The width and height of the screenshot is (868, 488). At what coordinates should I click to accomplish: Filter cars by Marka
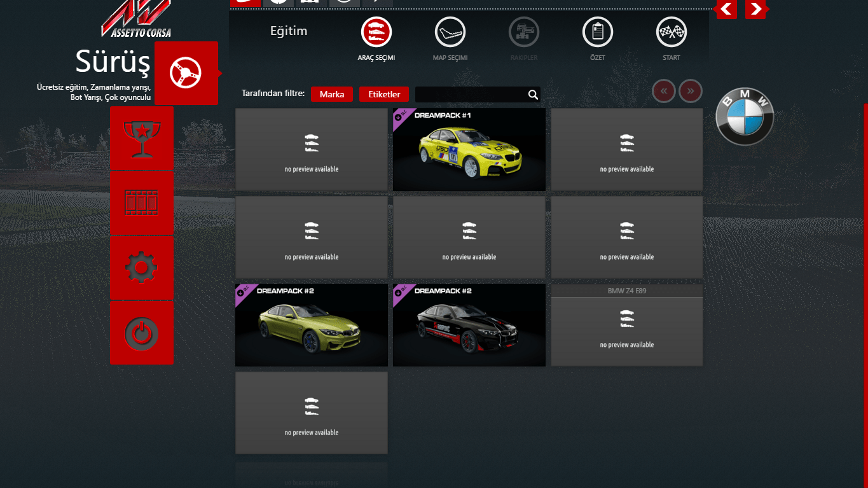click(x=332, y=94)
